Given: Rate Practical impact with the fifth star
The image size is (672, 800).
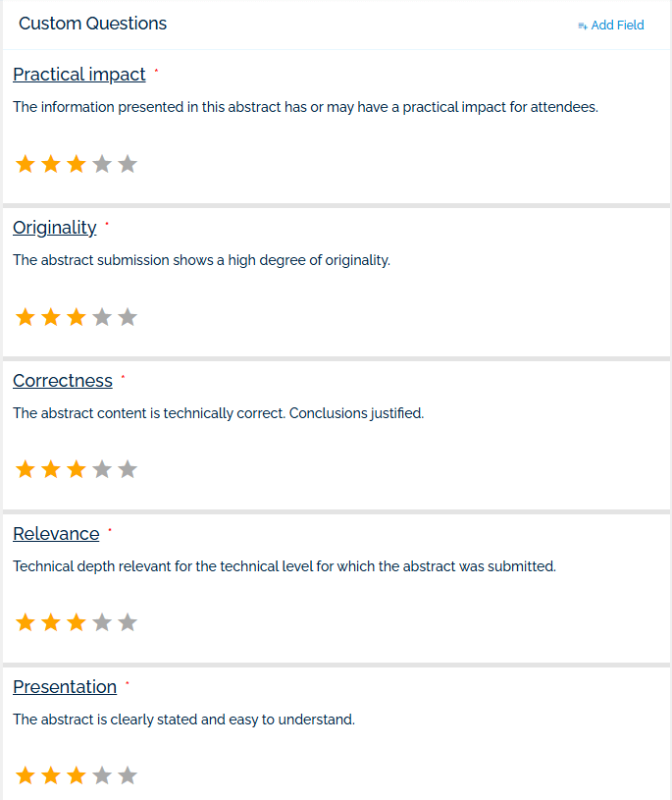Looking at the screenshot, I should coord(128,164).
